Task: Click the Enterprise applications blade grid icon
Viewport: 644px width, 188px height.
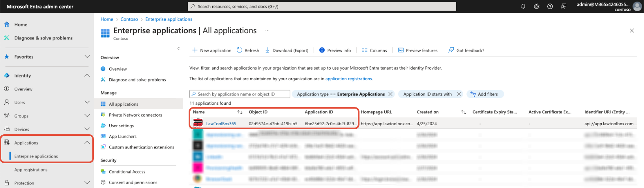Action: 105,33
